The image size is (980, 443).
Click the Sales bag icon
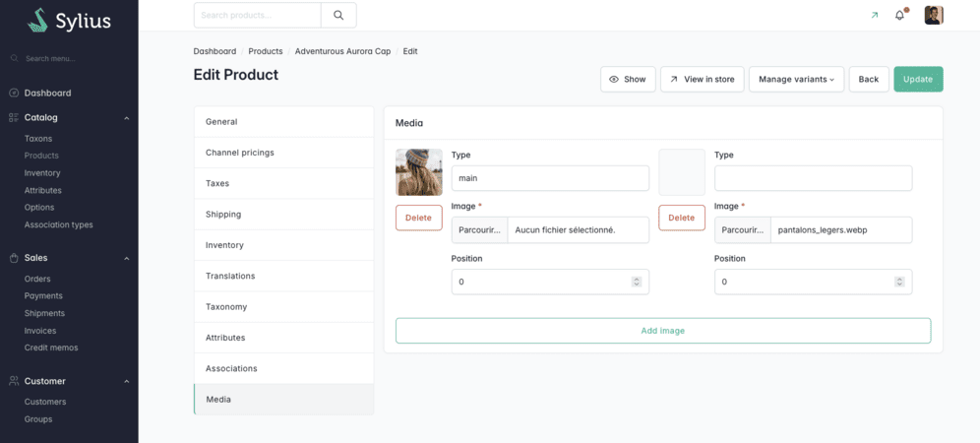[14, 258]
